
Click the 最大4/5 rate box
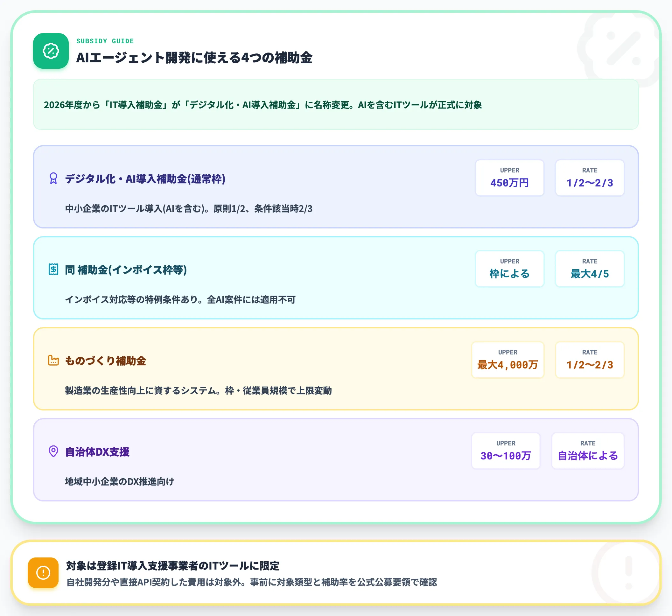point(590,269)
